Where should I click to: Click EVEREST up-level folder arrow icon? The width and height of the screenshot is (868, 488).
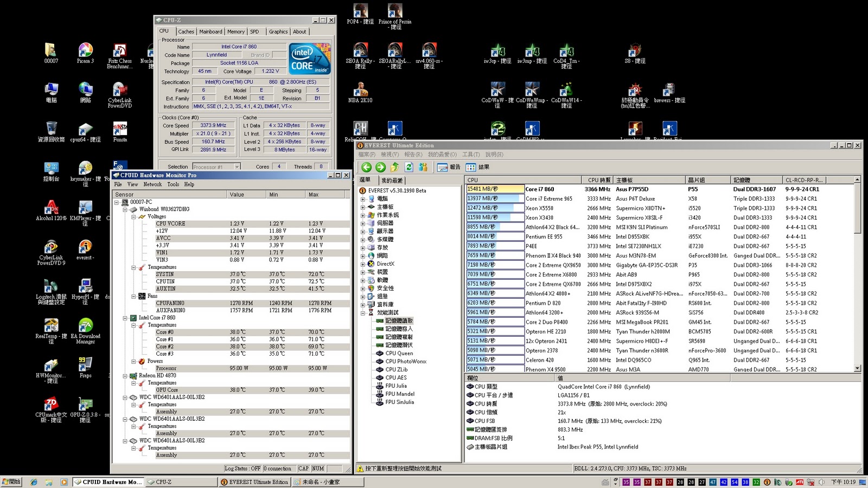[x=394, y=167]
